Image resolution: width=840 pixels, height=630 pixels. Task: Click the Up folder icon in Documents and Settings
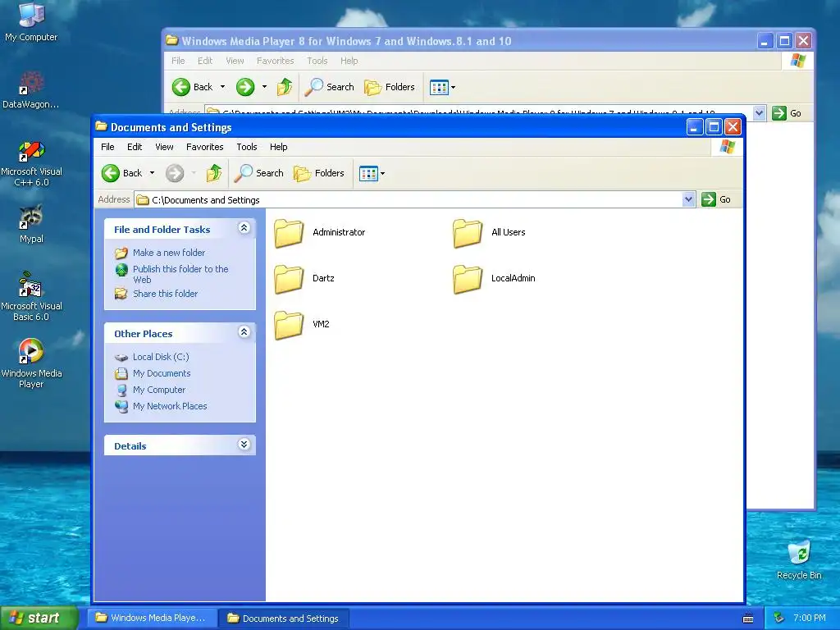click(x=214, y=173)
